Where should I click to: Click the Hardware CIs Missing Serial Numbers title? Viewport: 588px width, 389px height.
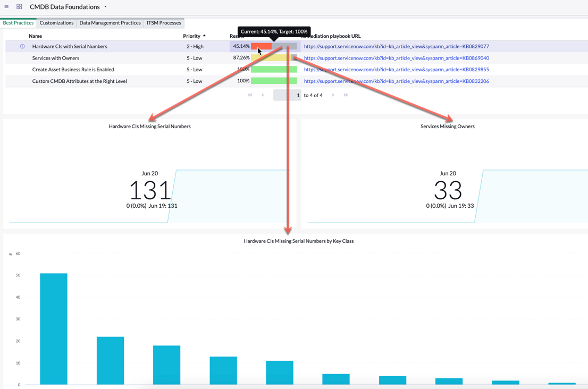coord(149,126)
